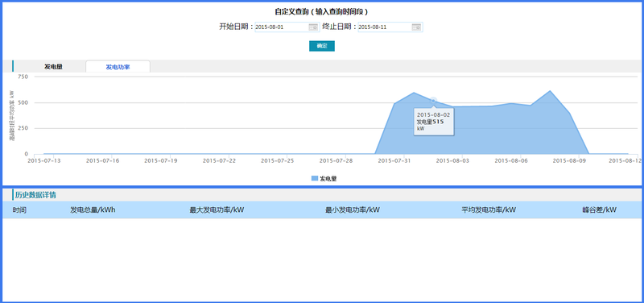This screenshot has width=644, height=303.
Task: Click the end date field 2015-08-11
Action: coord(390,27)
